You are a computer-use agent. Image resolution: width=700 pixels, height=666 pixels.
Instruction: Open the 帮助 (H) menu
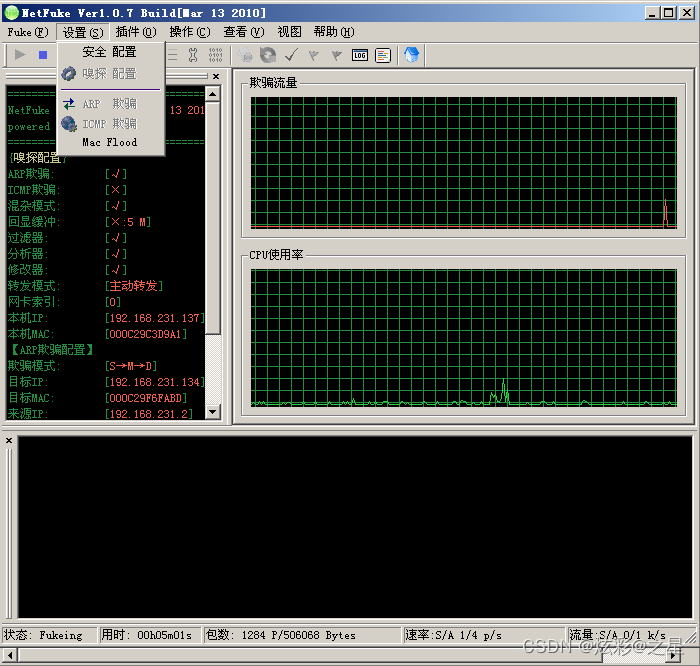point(334,32)
